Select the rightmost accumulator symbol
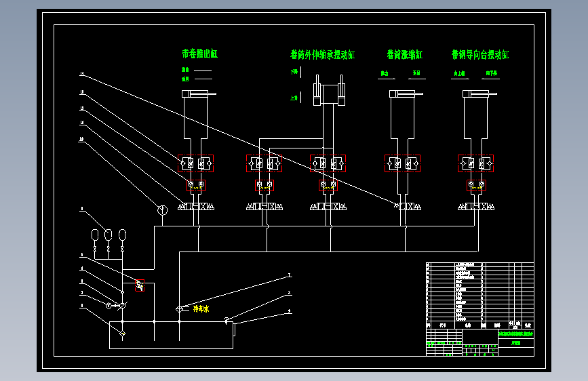Screen dimensions: 588x381 point(122,235)
